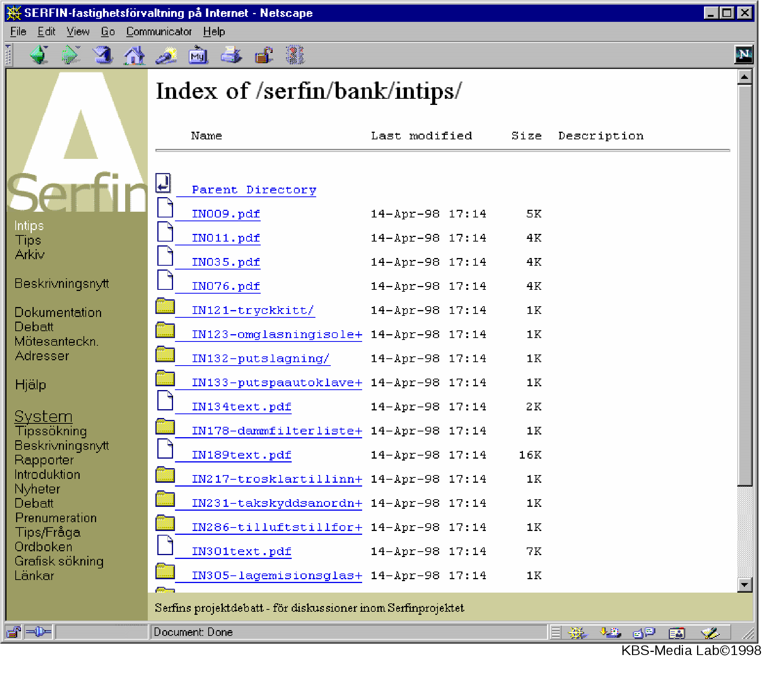Image resolution: width=784 pixels, height=673 pixels.
Task: Click the toolbar collapse grip handle
Action: [x=8, y=55]
